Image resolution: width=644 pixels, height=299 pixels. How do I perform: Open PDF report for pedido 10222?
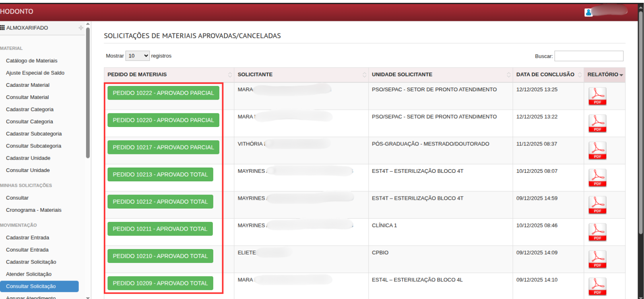click(597, 96)
